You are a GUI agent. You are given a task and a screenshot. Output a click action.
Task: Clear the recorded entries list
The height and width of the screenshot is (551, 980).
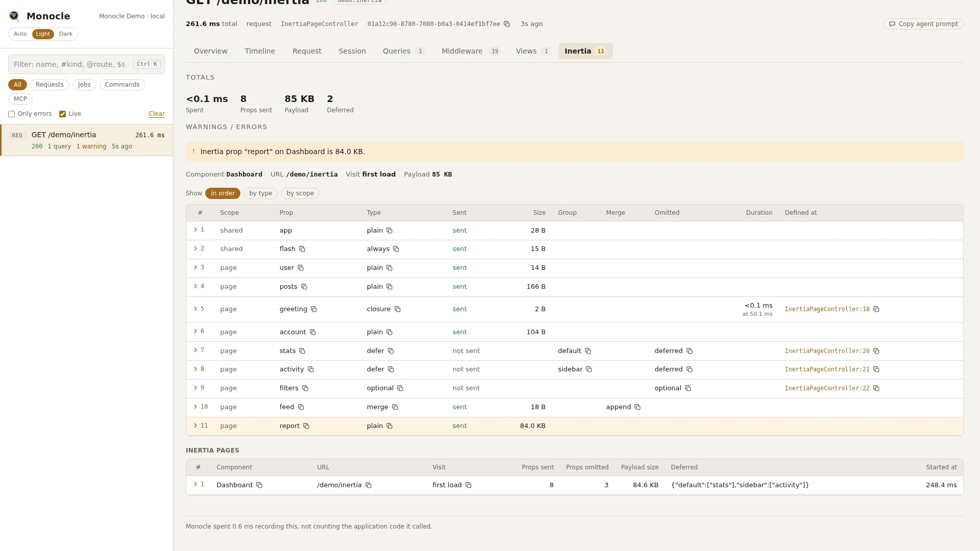pyautogui.click(x=157, y=114)
